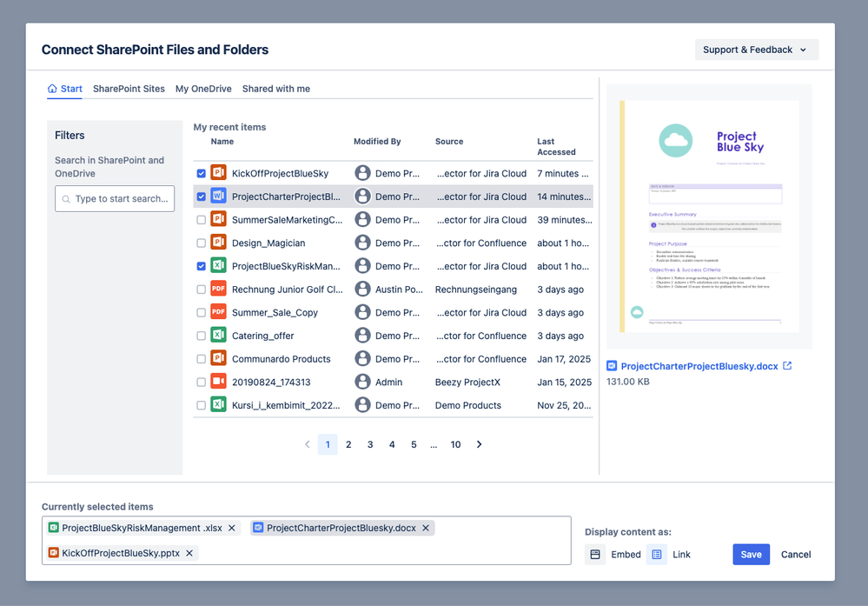Click the Demo Products source cell

[x=468, y=405]
